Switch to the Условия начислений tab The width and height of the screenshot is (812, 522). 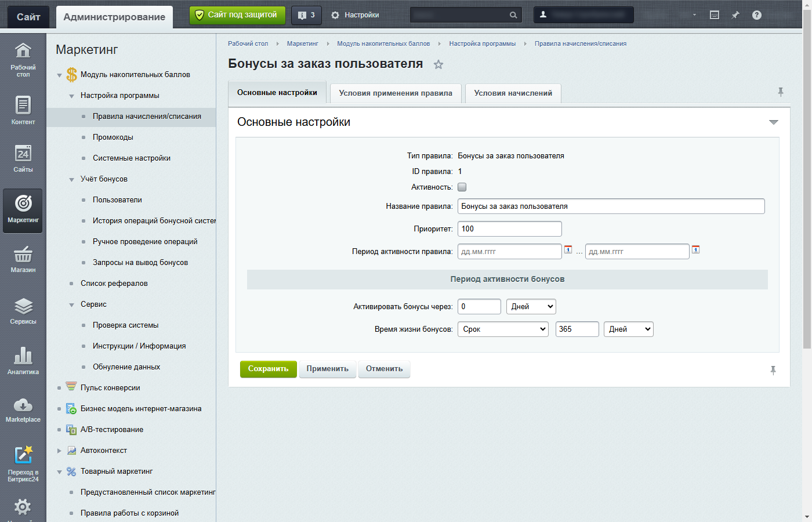(x=513, y=93)
